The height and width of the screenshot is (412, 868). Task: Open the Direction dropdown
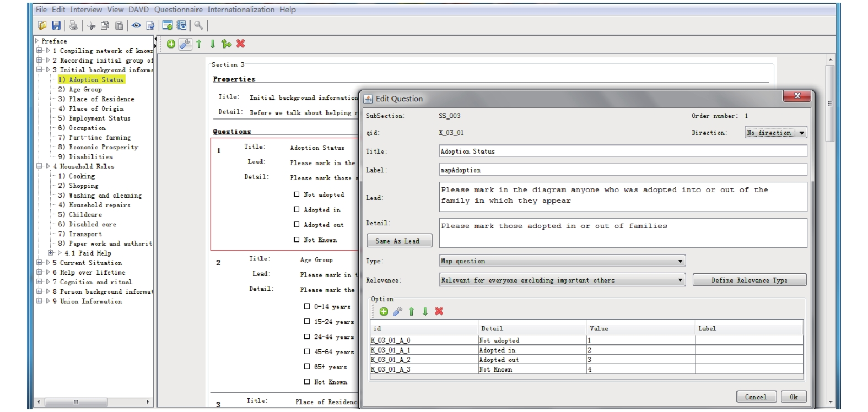pyautogui.click(x=776, y=133)
